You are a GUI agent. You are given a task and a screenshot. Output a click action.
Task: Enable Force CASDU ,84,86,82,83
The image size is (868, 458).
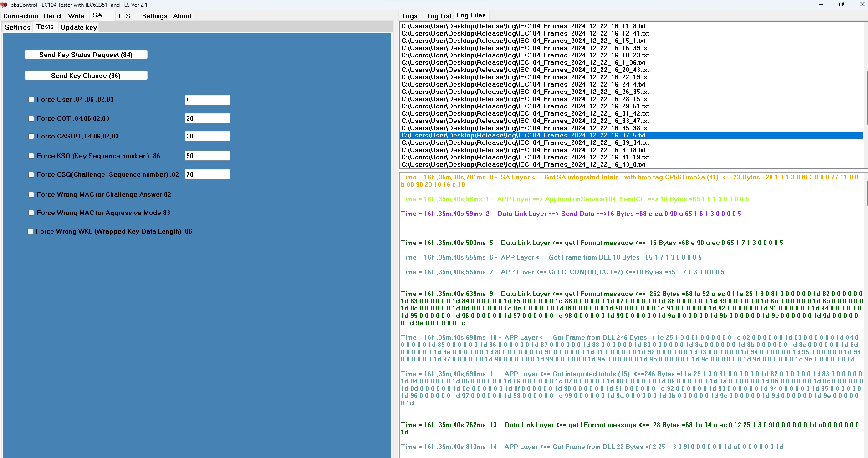(x=31, y=136)
